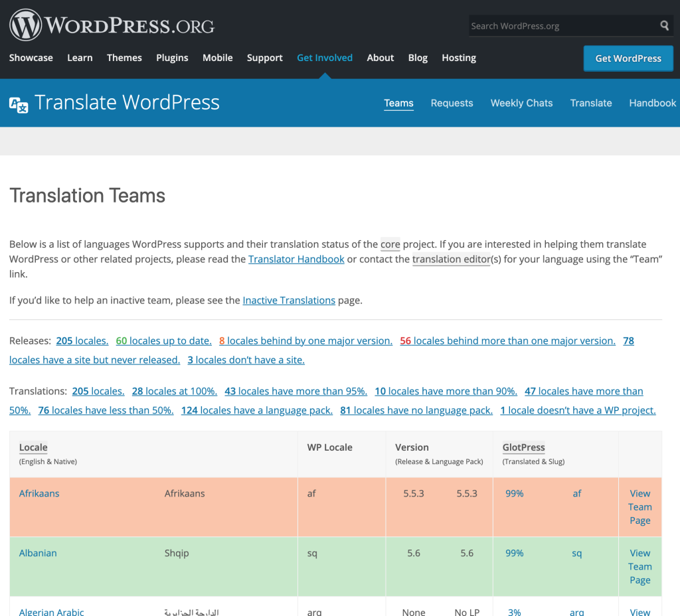Open the Translator Handbook link
The width and height of the screenshot is (680, 616).
296,259
